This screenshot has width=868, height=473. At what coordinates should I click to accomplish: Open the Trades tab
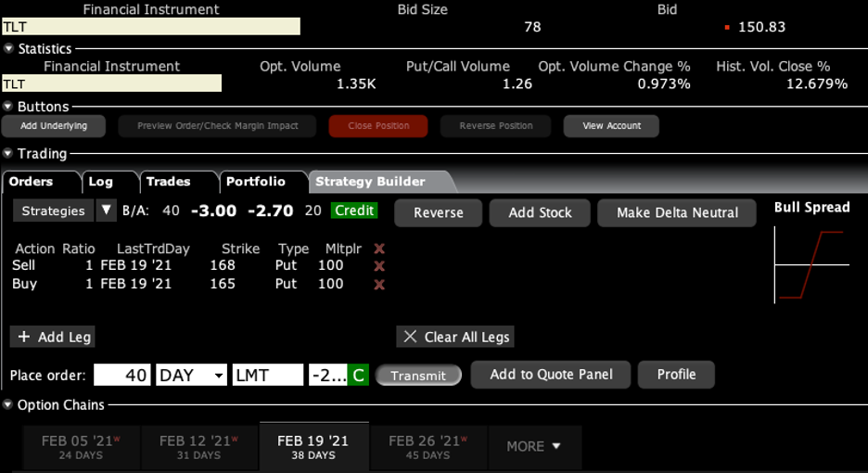[168, 182]
